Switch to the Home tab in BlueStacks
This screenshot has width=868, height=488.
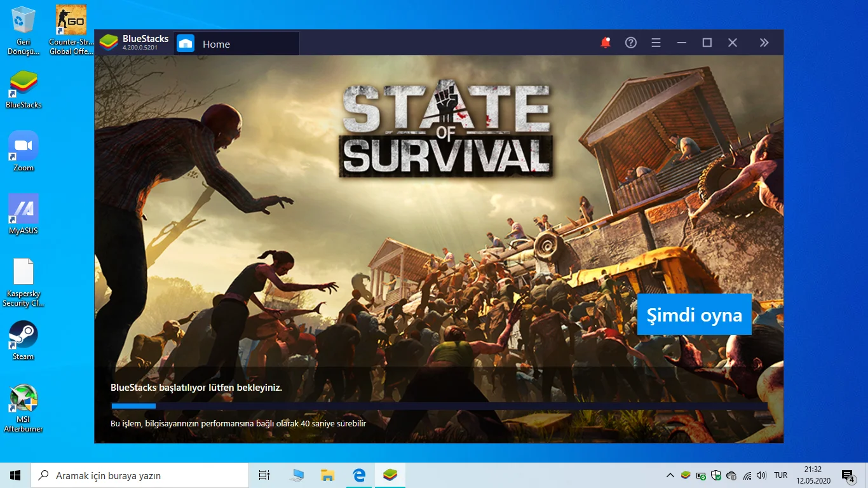[x=236, y=44]
